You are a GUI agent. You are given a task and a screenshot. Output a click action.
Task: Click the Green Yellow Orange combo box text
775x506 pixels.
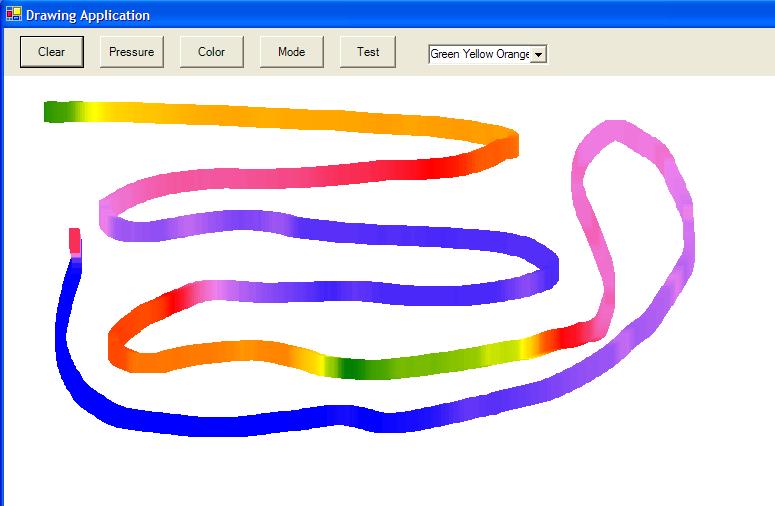point(479,54)
